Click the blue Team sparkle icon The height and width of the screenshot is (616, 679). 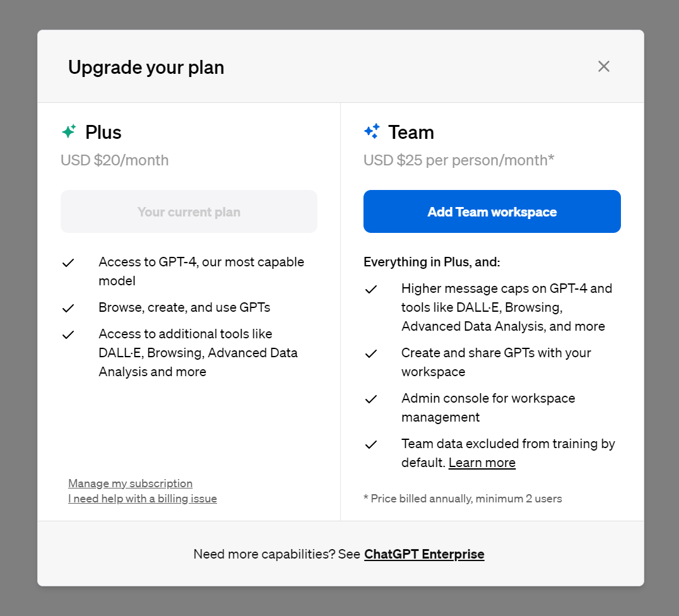pyautogui.click(x=372, y=131)
